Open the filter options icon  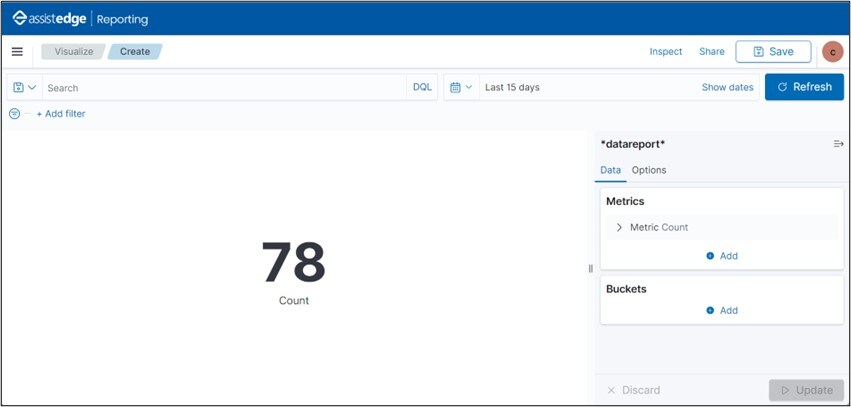(x=15, y=114)
